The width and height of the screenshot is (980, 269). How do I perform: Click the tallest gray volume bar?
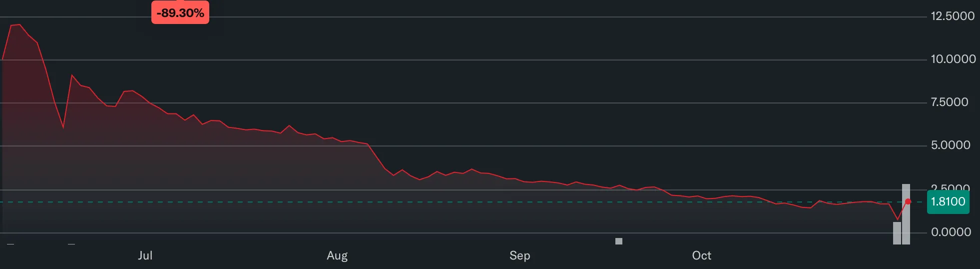906,214
